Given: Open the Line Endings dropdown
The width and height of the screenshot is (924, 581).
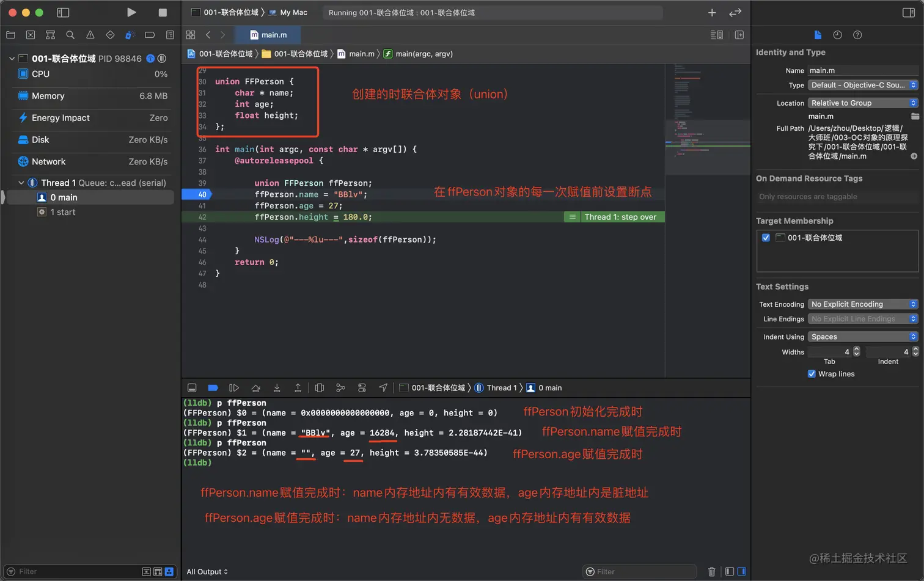Looking at the screenshot, I should pyautogui.click(x=863, y=319).
